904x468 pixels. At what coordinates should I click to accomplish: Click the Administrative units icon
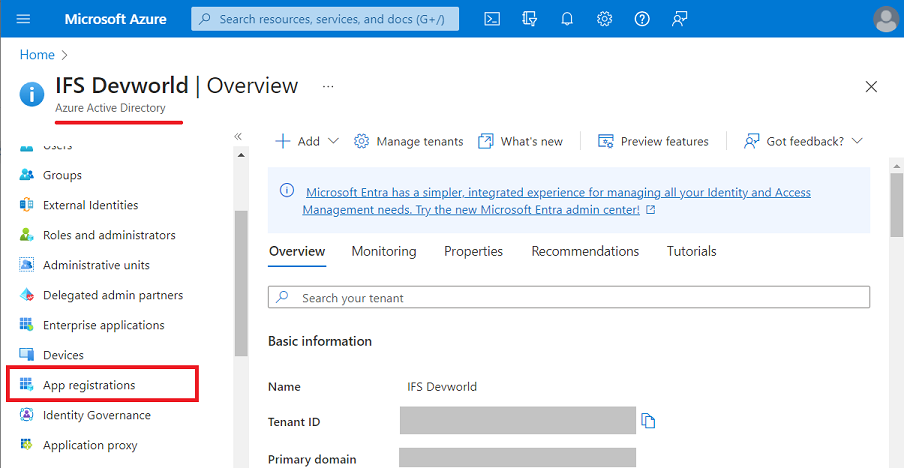(x=27, y=265)
